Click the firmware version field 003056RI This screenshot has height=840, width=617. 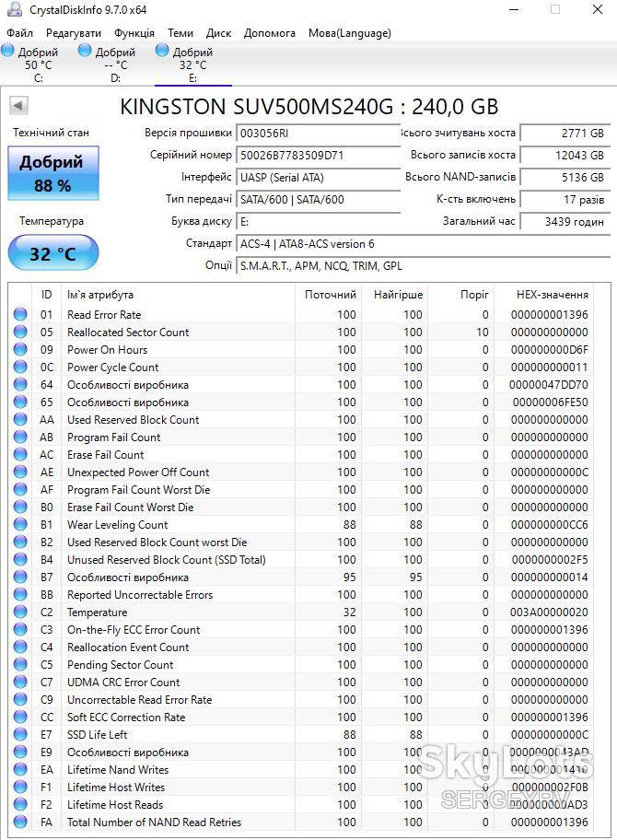point(318,134)
